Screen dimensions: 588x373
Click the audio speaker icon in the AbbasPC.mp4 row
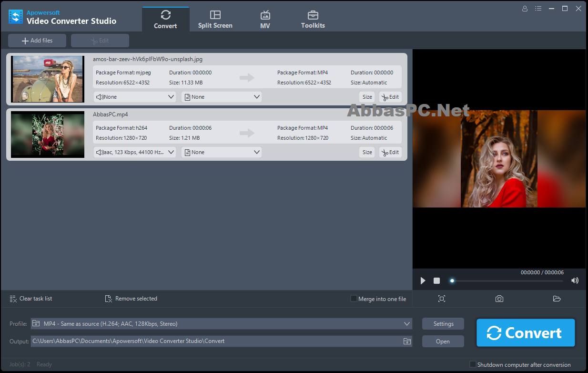point(100,152)
